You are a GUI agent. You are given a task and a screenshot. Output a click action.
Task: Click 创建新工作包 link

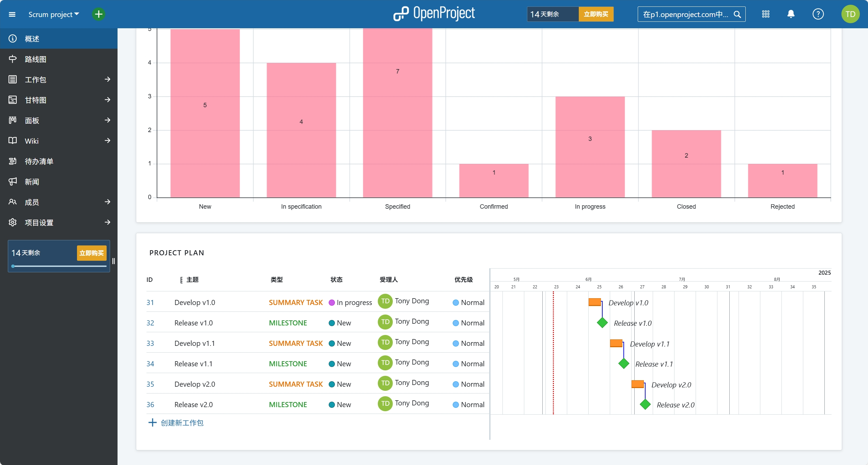pos(176,423)
